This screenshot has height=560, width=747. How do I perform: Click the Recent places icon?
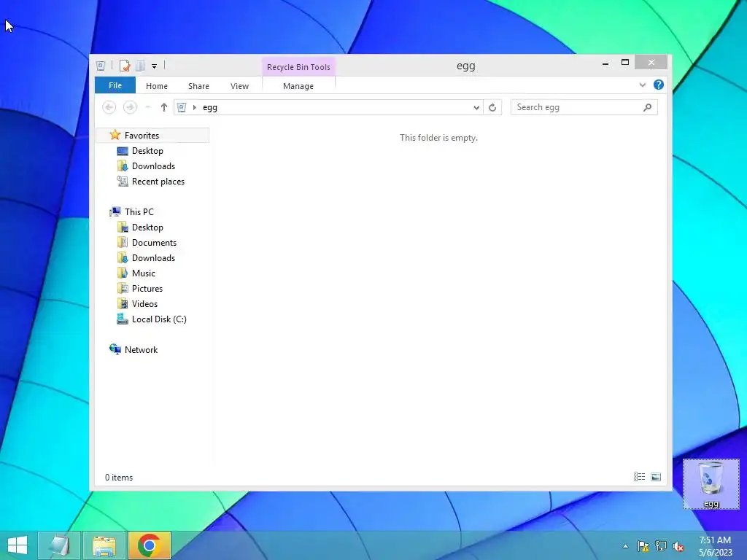[123, 182]
